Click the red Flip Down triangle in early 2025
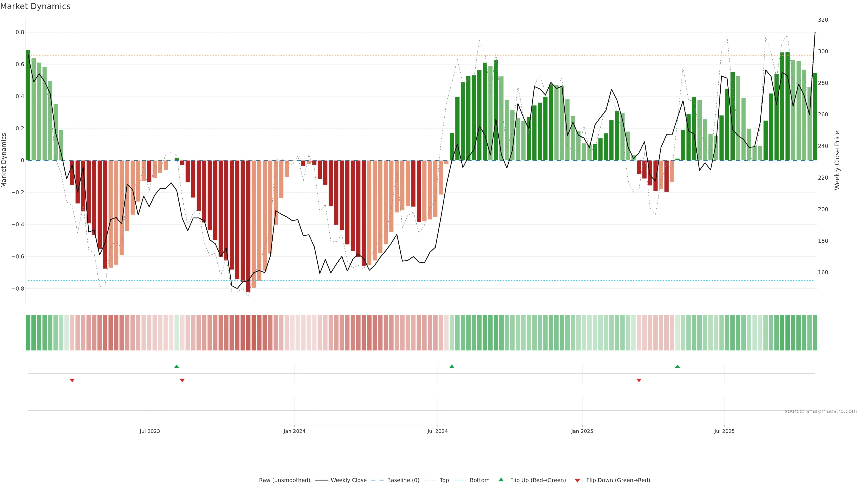The height and width of the screenshot is (488, 868). point(639,380)
